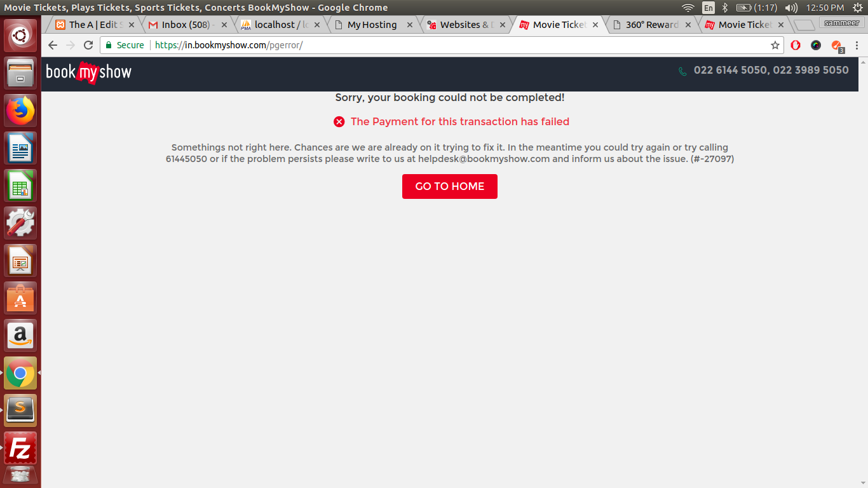
Task: Bookmark this page with the star icon
Action: 775,45
